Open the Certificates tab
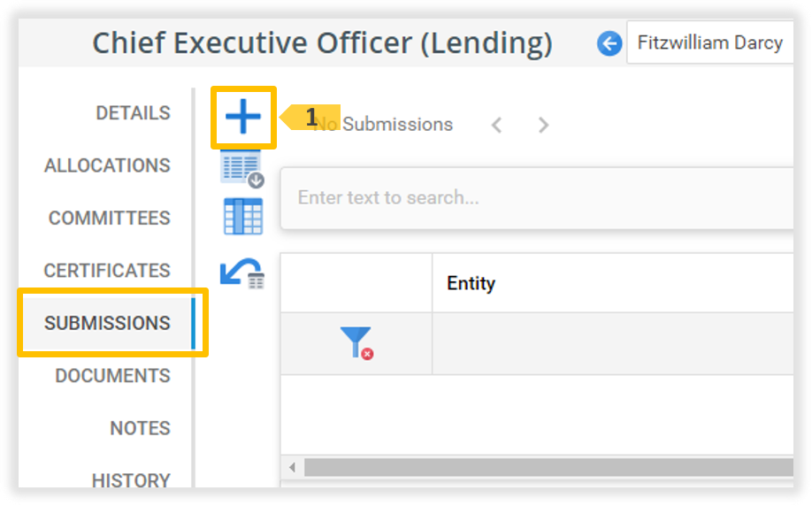 click(107, 270)
